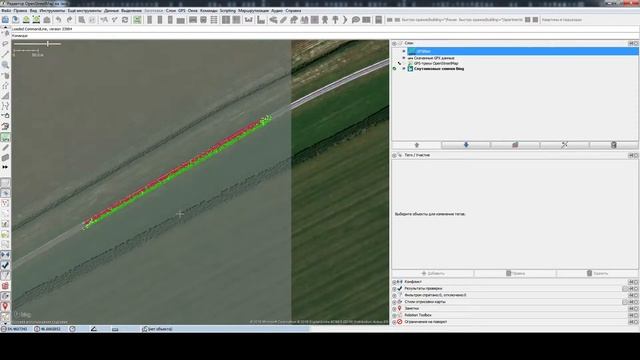Toggle visibility of the downloaded GPX data layer
Image resolution: width=640 pixels, height=360 pixels.
tap(404, 58)
